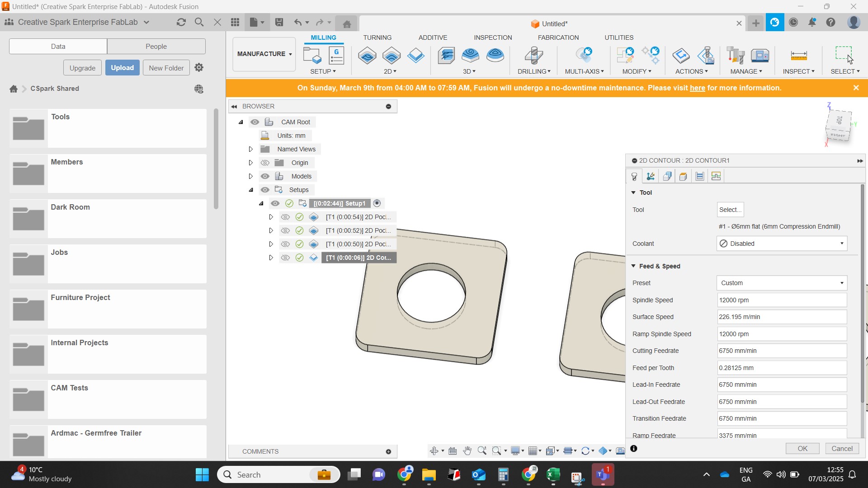Click the Multi-Axis toolpath icon
Image resolution: width=868 pixels, height=488 pixels.
pos(584,56)
